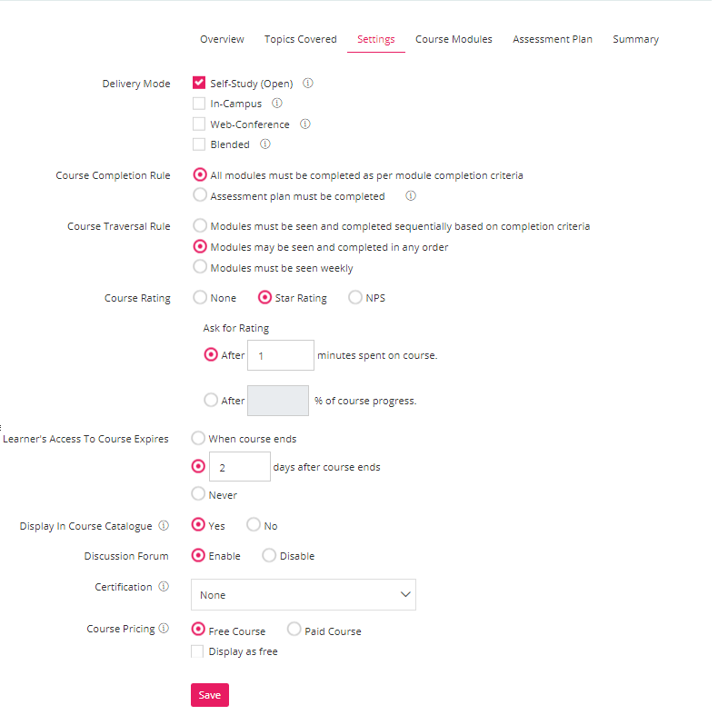728x725 pixels.
Task: Open the Certification dropdown
Action: tap(304, 594)
